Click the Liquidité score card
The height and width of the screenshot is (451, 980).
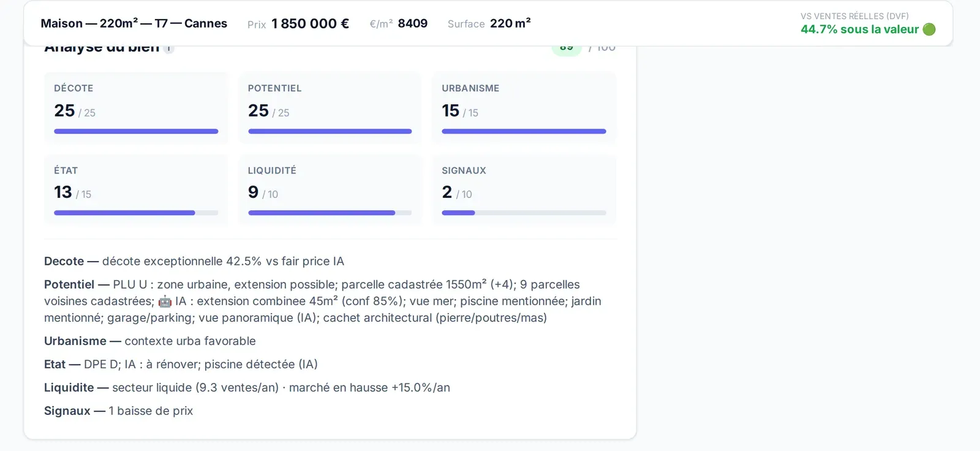pyautogui.click(x=330, y=190)
